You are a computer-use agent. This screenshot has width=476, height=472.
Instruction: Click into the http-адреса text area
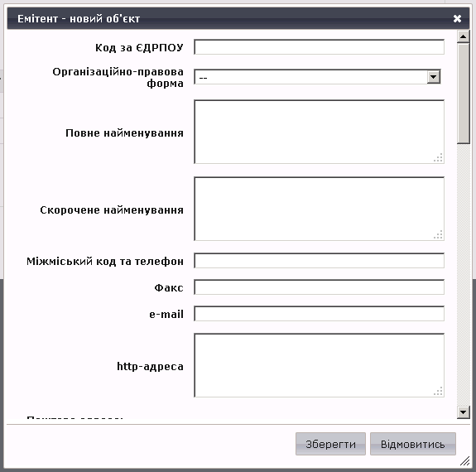[319, 365]
